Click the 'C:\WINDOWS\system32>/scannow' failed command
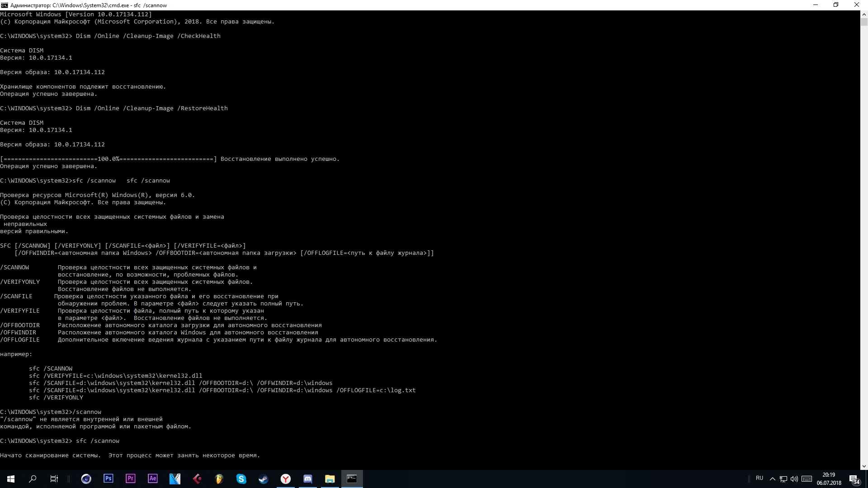The width and height of the screenshot is (868, 488). click(x=51, y=412)
